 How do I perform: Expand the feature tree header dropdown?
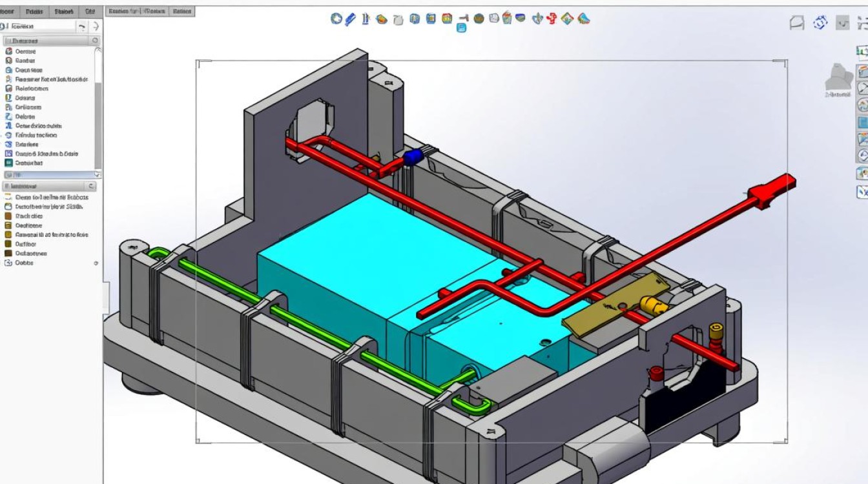94,40
